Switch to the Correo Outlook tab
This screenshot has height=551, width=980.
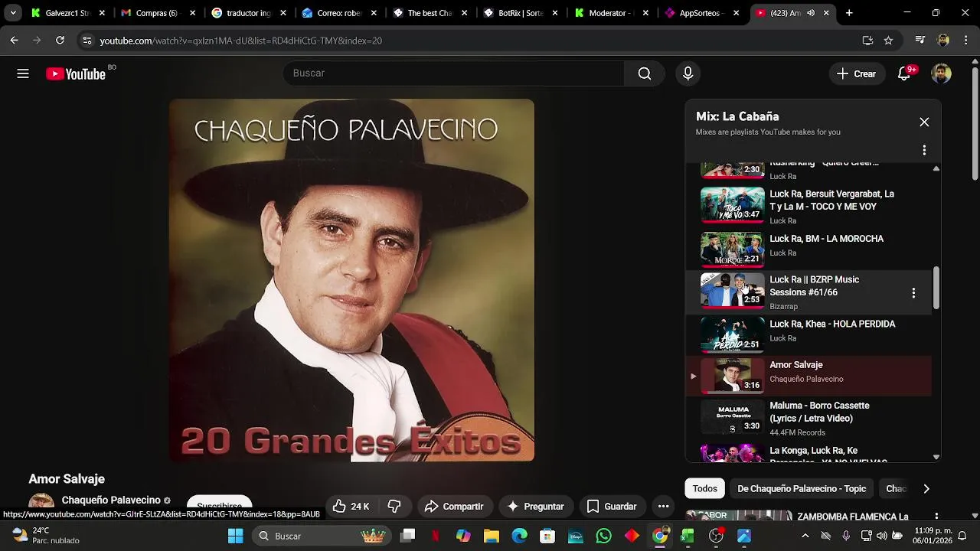click(x=338, y=13)
